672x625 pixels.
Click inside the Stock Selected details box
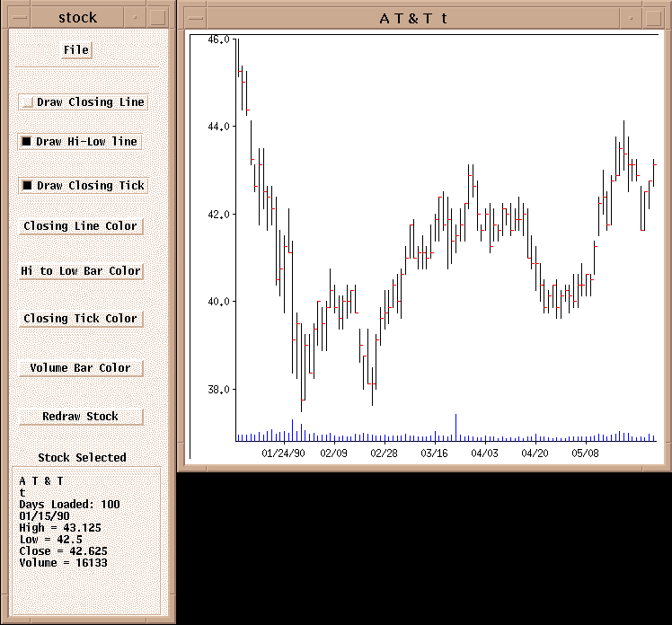click(86, 539)
